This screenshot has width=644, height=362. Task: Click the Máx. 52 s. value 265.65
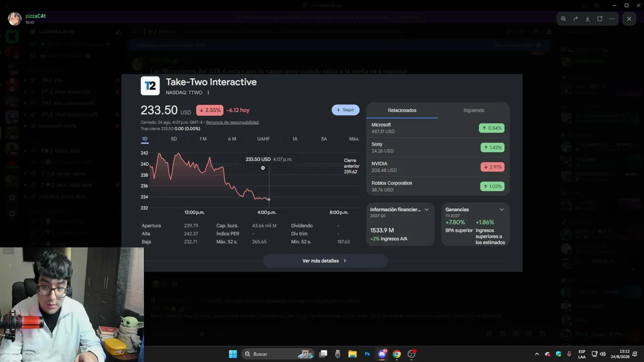pos(259,242)
